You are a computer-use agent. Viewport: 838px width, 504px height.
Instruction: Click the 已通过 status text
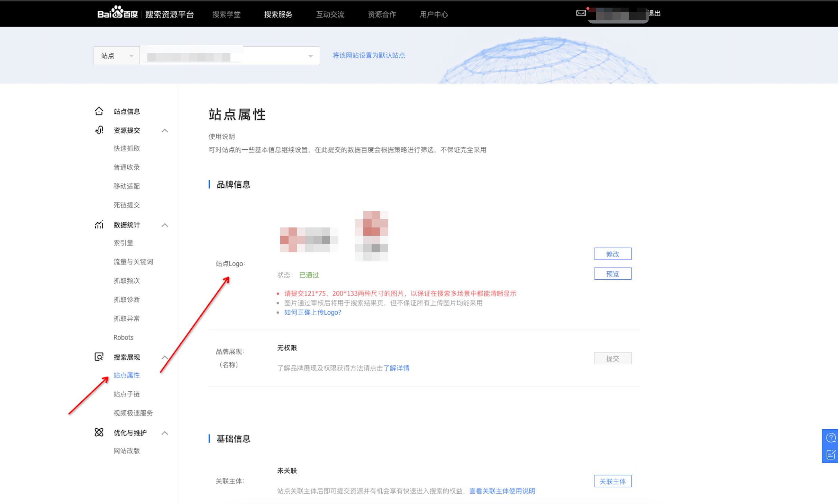pos(309,275)
